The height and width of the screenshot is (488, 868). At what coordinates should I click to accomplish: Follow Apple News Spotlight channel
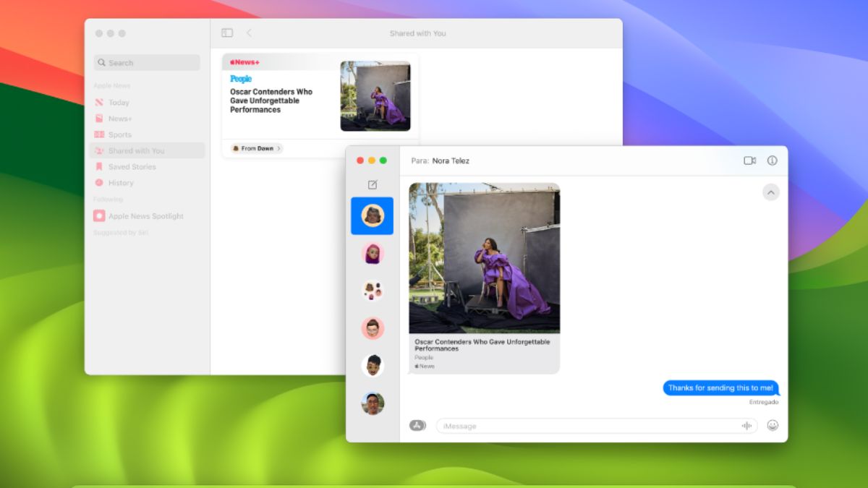click(x=145, y=215)
